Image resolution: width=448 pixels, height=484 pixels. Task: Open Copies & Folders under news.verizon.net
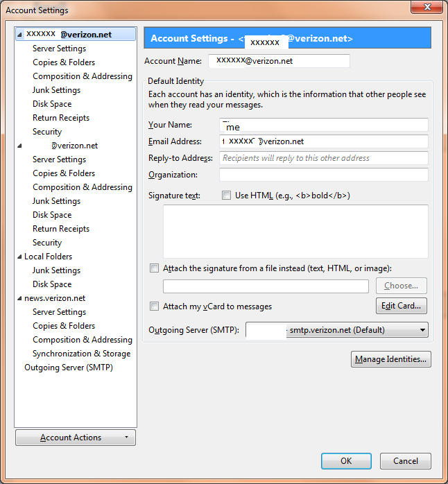point(64,326)
